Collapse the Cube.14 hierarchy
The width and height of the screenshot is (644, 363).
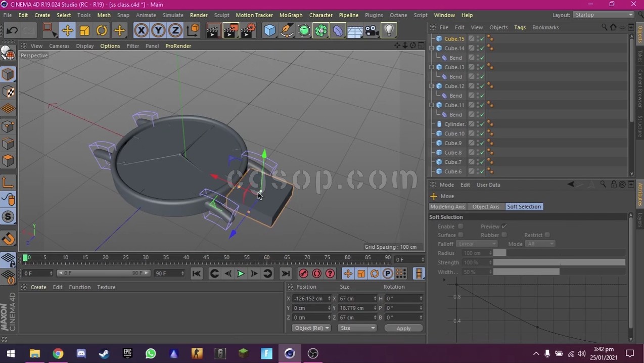pos(432,48)
